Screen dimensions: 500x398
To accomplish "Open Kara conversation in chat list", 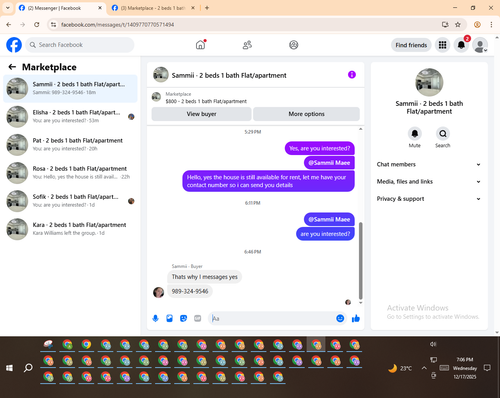I will click(70, 229).
